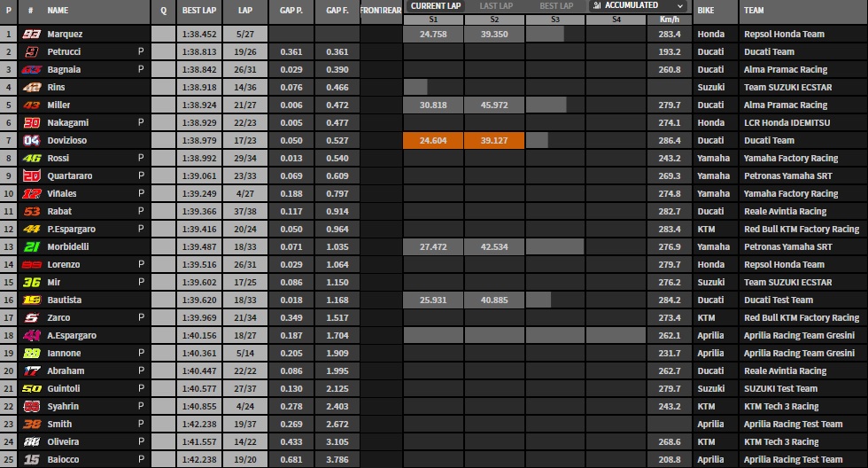The image size is (868, 468).
Task: Click Bautista's number 19 icon
Action: tap(32, 300)
